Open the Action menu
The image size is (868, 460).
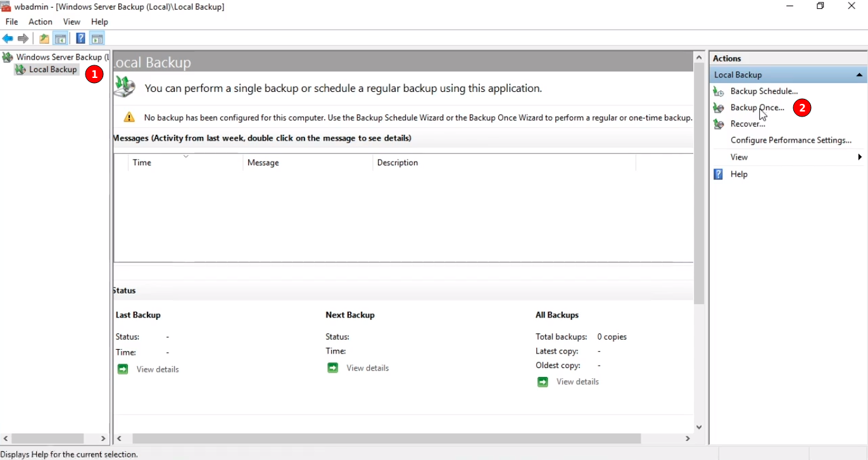(x=40, y=22)
